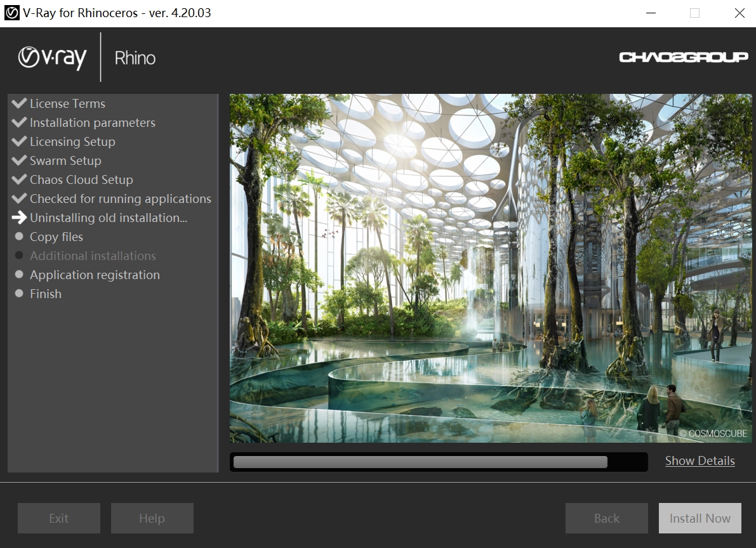Image resolution: width=756 pixels, height=548 pixels.
Task: Open the Help button
Action: coord(152,518)
